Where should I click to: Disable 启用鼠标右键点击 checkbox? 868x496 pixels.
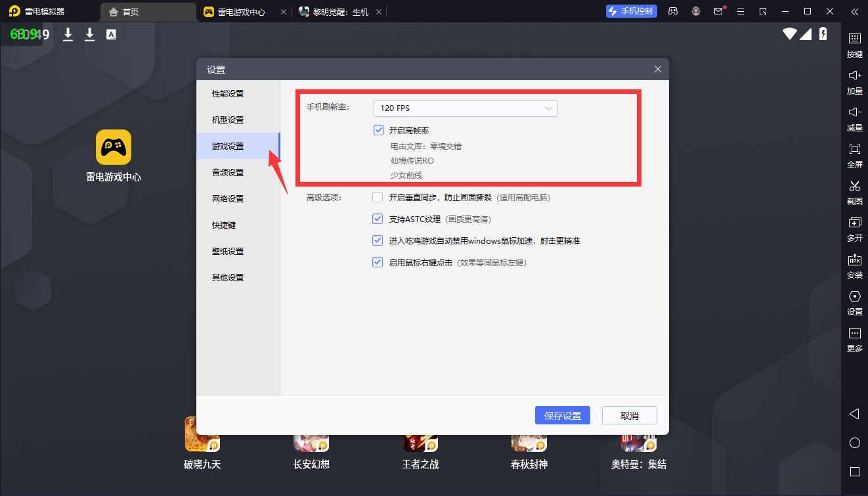pos(378,262)
